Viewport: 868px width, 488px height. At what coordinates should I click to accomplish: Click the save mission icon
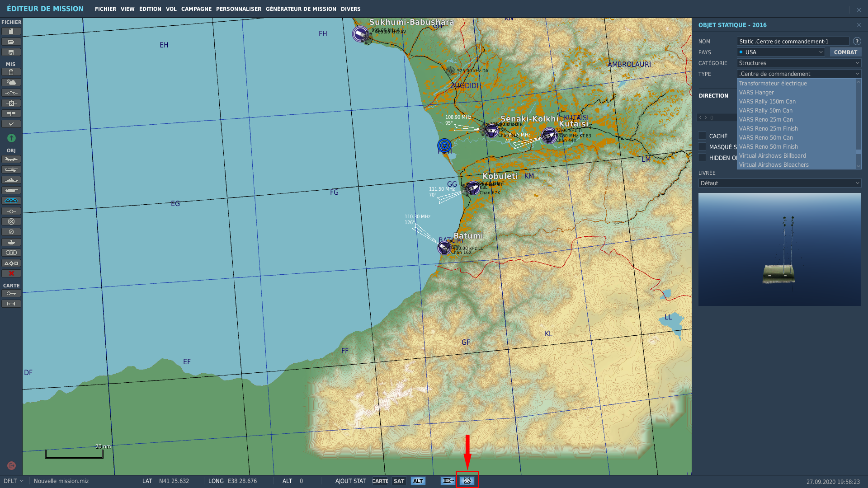(x=11, y=52)
